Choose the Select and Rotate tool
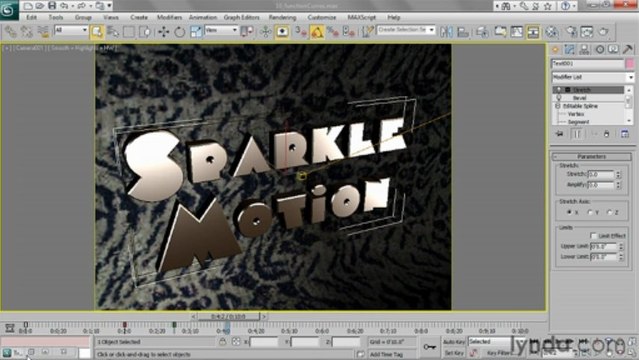Screen dimensions: 639x360 [x=180, y=32]
